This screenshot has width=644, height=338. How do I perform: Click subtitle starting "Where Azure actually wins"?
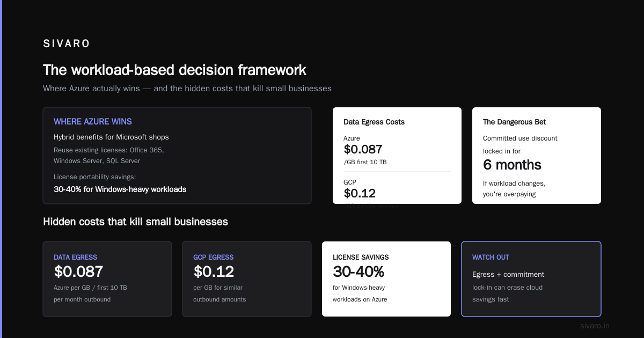click(x=187, y=88)
